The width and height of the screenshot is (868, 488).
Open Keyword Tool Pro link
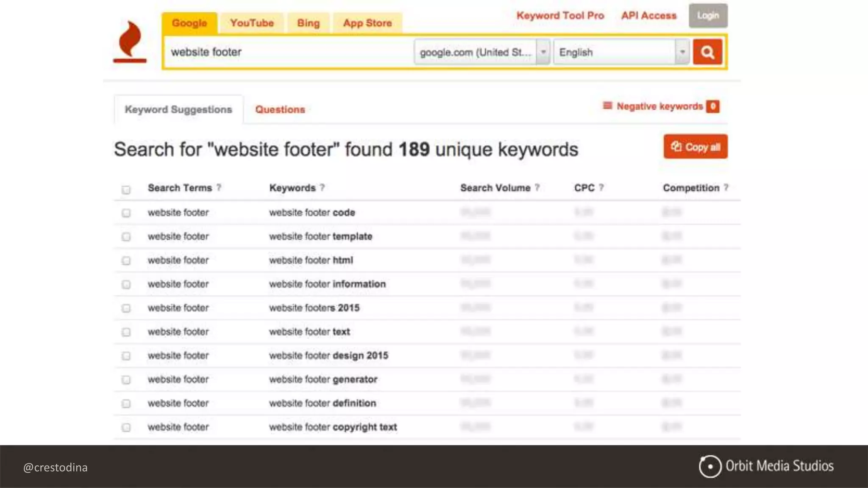coord(560,16)
